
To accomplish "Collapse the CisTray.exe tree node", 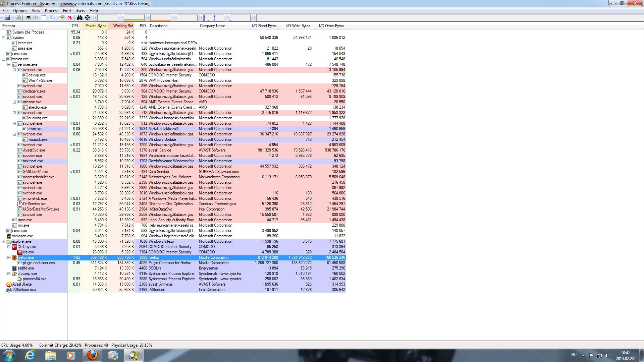I will (9, 247).
